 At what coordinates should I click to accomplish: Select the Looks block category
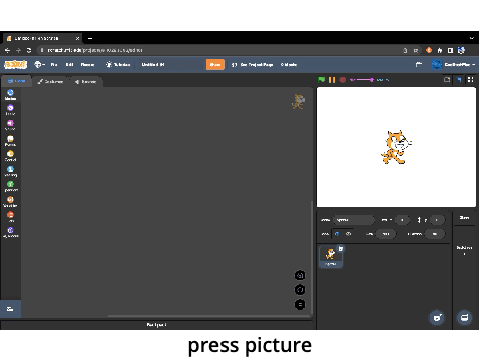click(10, 110)
